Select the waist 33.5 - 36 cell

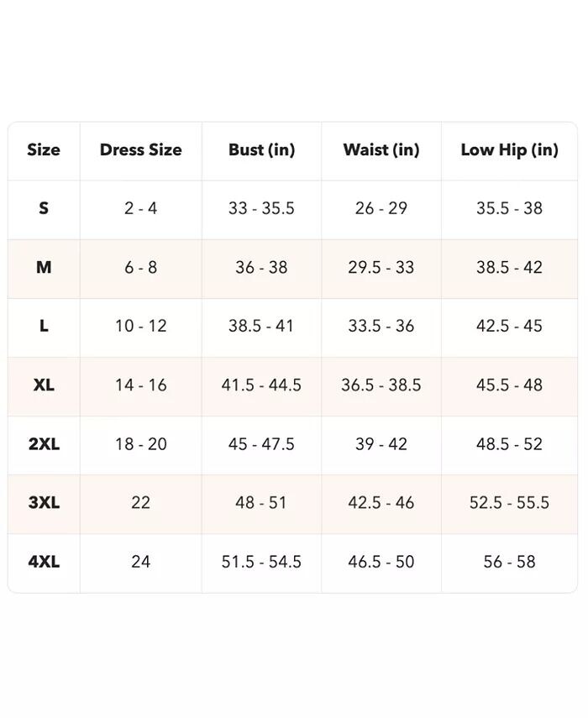coord(381,326)
